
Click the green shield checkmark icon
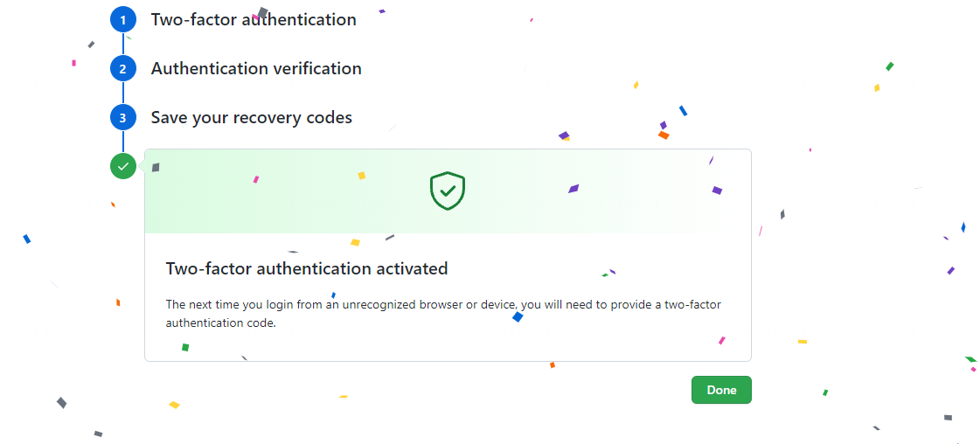(448, 191)
